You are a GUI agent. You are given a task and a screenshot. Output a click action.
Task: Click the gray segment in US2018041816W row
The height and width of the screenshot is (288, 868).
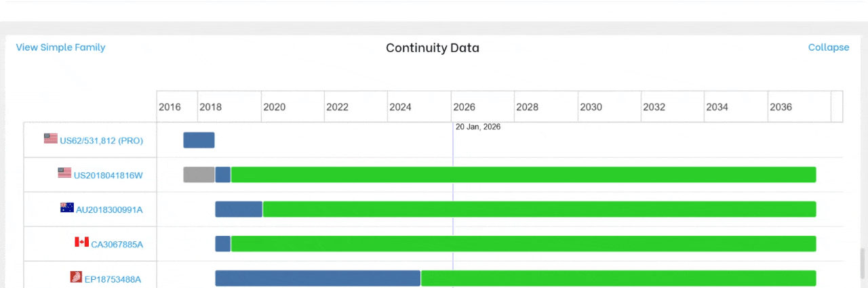coord(199,174)
